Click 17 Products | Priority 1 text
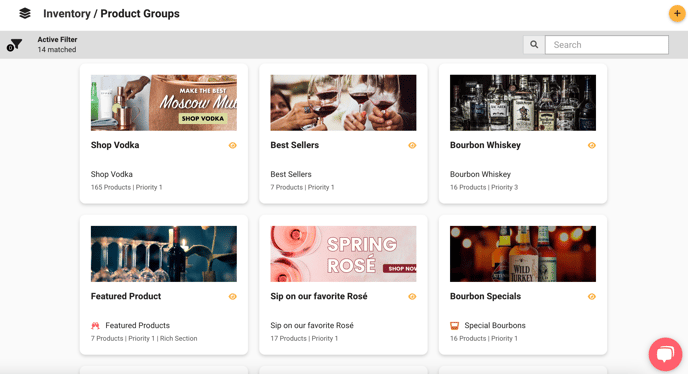This screenshot has height=374, width=688. [304, 338]
